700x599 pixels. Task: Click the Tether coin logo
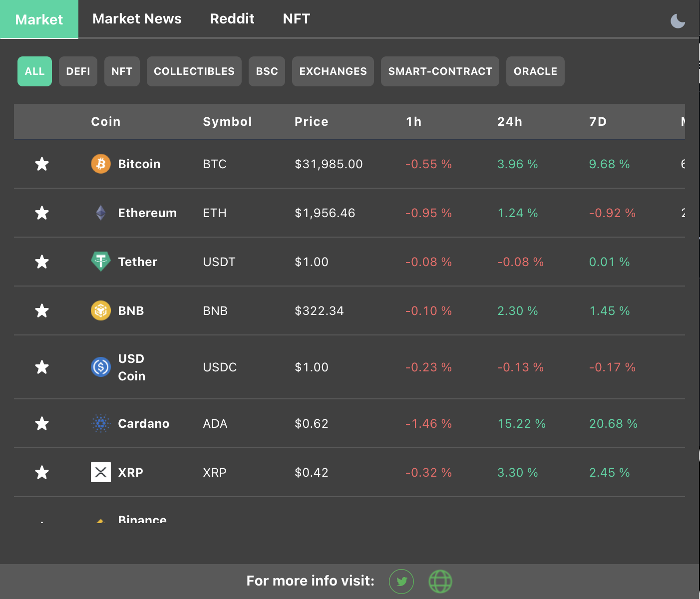[101, 261]
